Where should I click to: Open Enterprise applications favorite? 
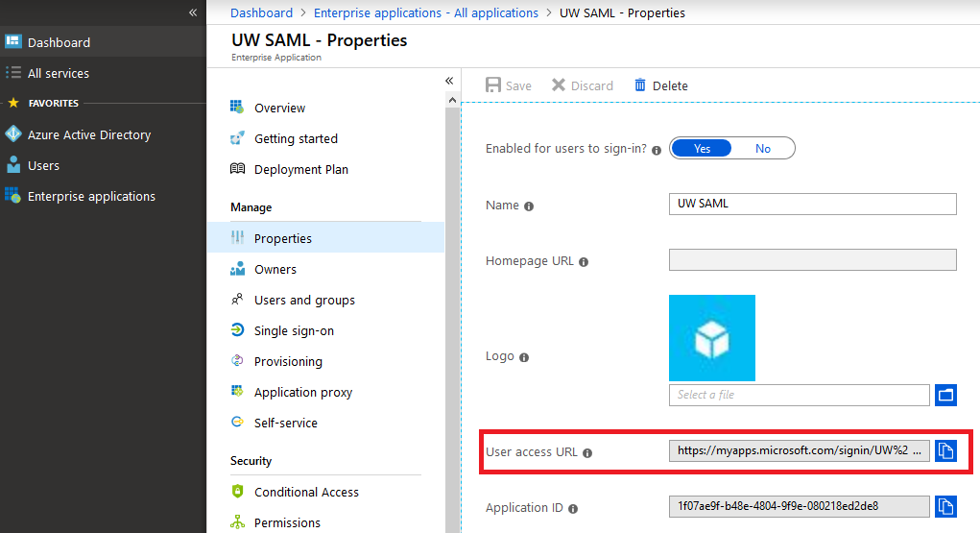click(103, 195)
